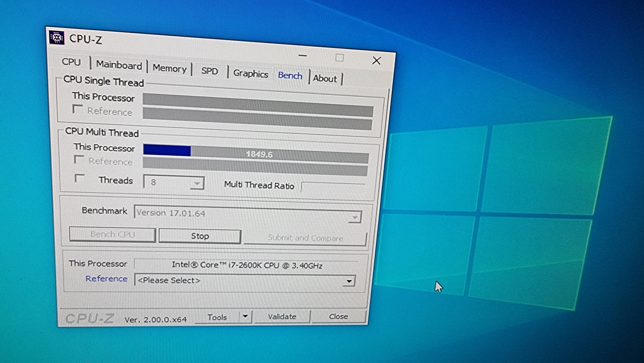Click the CPU-Z app icon in title bar
The height and width of the screenshot is (363, 644).
click(x=57, y=38)
